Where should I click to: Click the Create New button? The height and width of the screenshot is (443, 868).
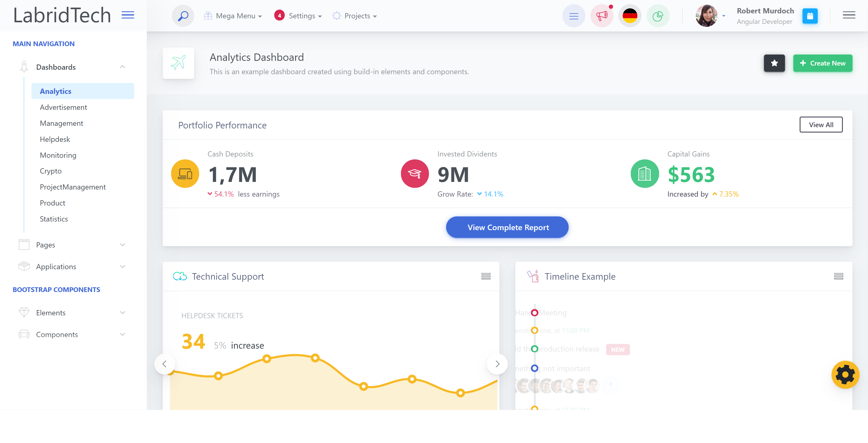point(822,63)
